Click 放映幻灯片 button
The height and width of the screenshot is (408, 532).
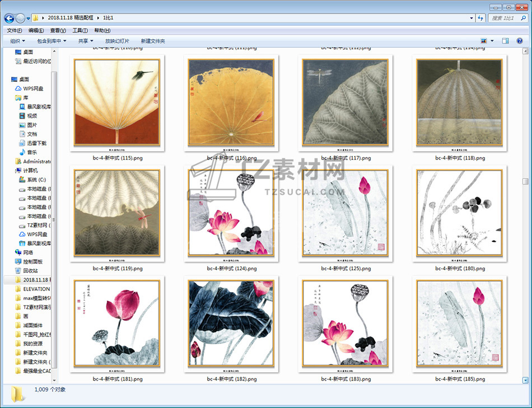pos(117,41)
